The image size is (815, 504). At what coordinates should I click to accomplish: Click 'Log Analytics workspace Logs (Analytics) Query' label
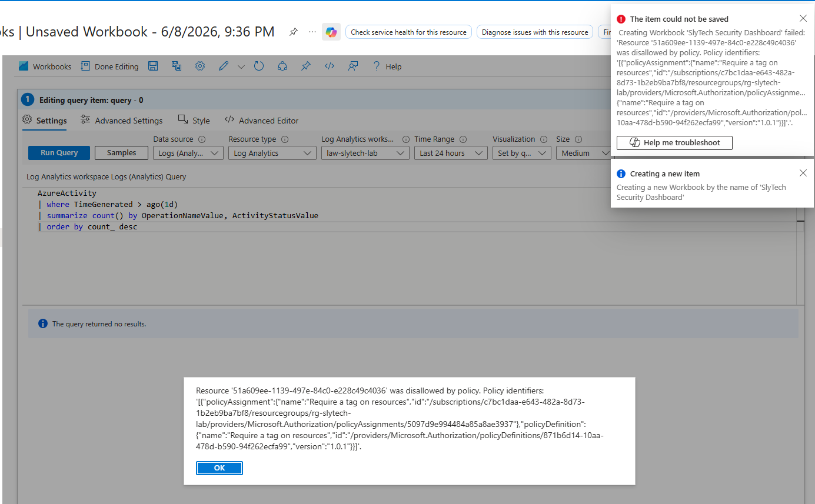107,176
